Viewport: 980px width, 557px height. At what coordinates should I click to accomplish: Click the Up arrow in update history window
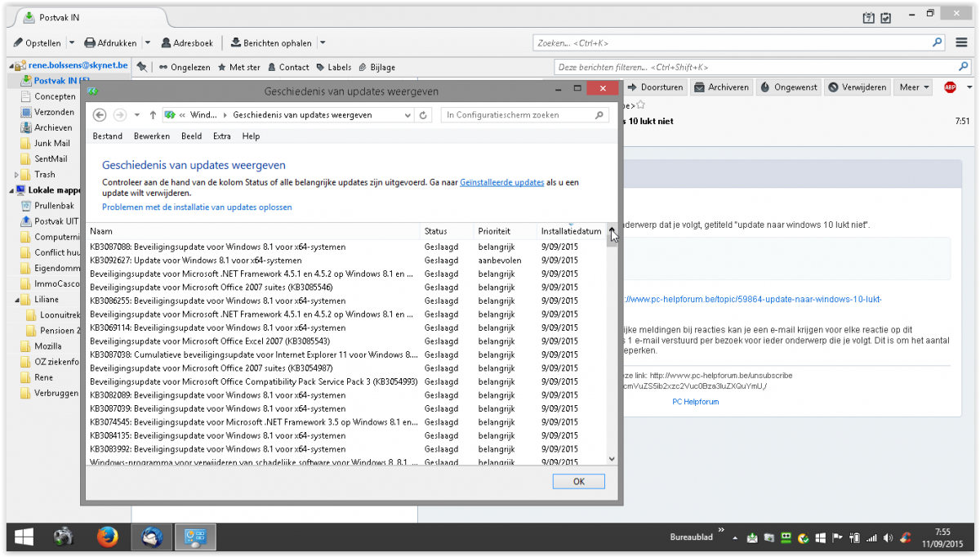153,115
